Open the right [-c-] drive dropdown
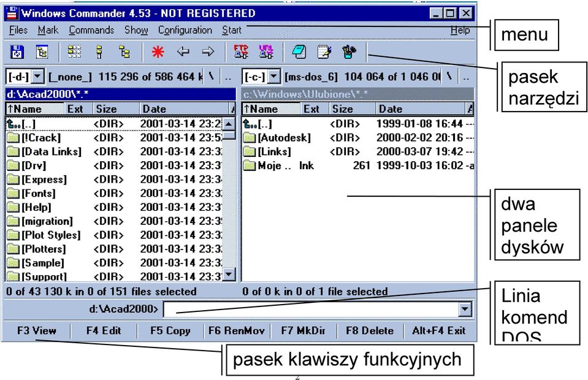 tap(274, 77)
